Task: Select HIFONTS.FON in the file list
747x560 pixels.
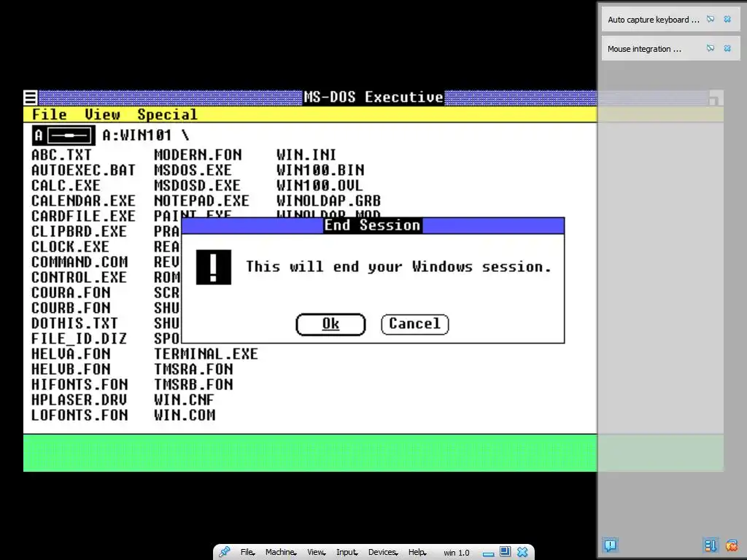Action: [79, 385]
